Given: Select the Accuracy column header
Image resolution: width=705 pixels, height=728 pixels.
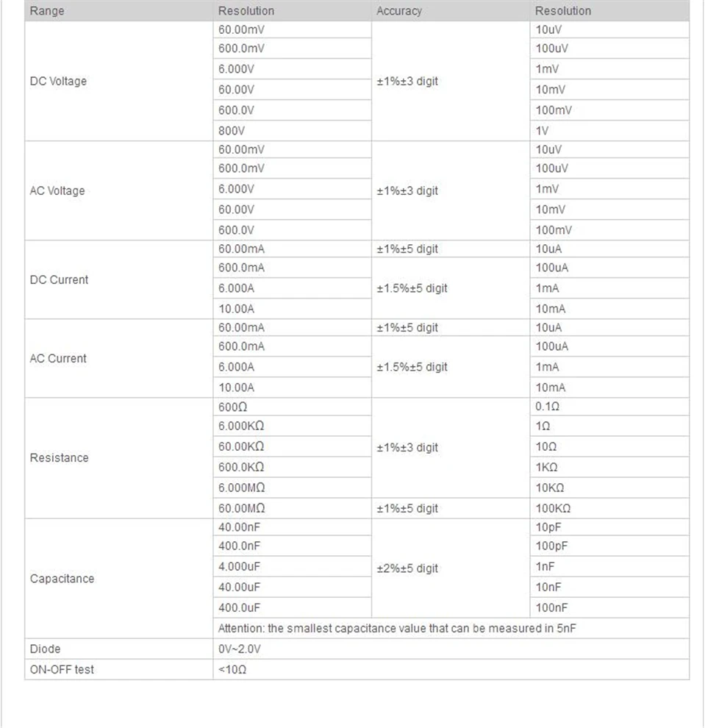Looking at the screenshot, I should 398,11.
